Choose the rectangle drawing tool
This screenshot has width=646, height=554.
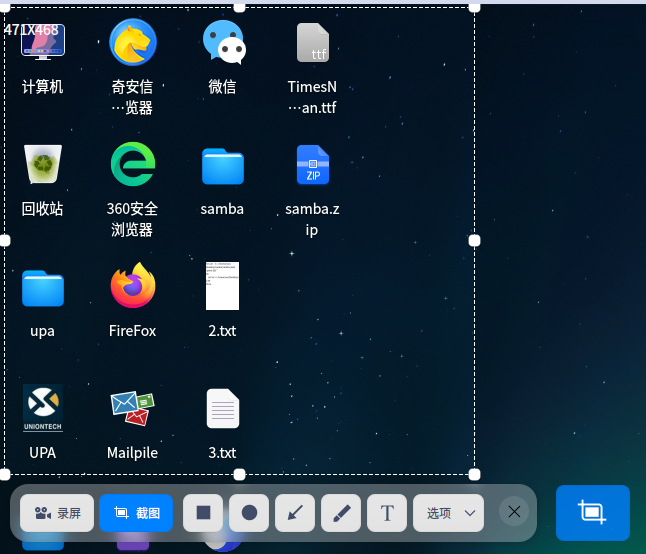click(x=203, y=513)
